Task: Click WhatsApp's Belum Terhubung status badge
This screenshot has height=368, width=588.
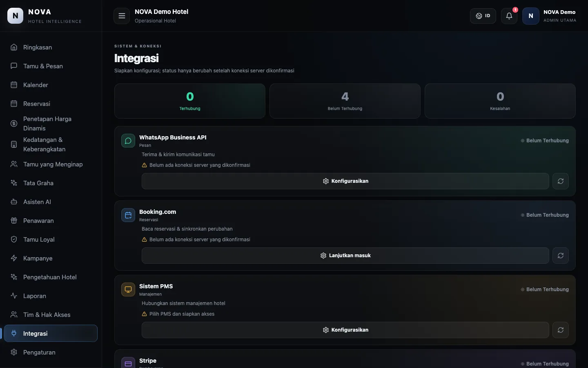Action: [x=545, y=141]
